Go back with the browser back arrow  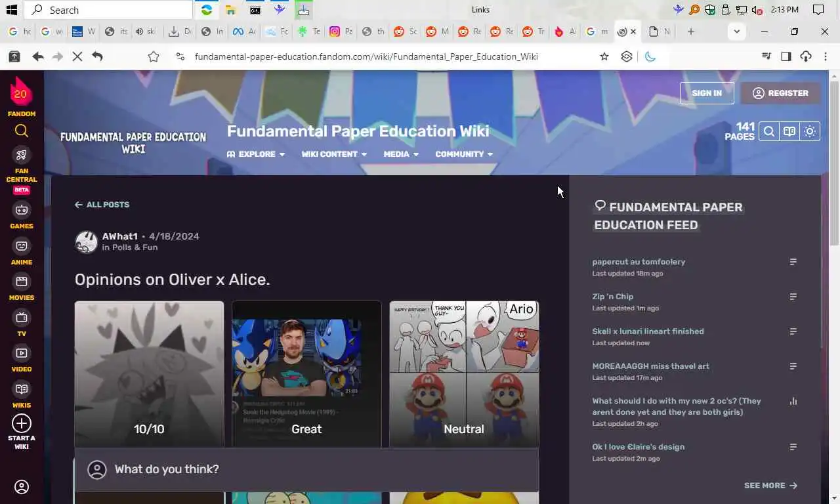38,56
